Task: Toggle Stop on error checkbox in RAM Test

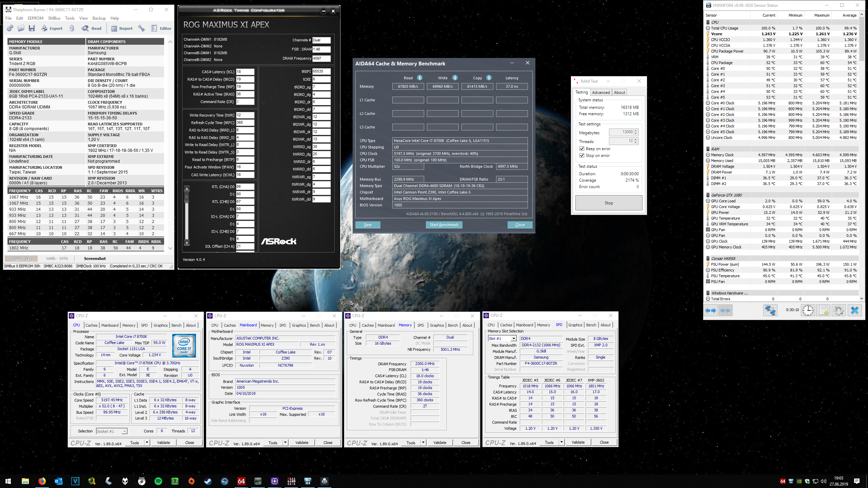Action: pyautogui.click(x=582, y=156)
